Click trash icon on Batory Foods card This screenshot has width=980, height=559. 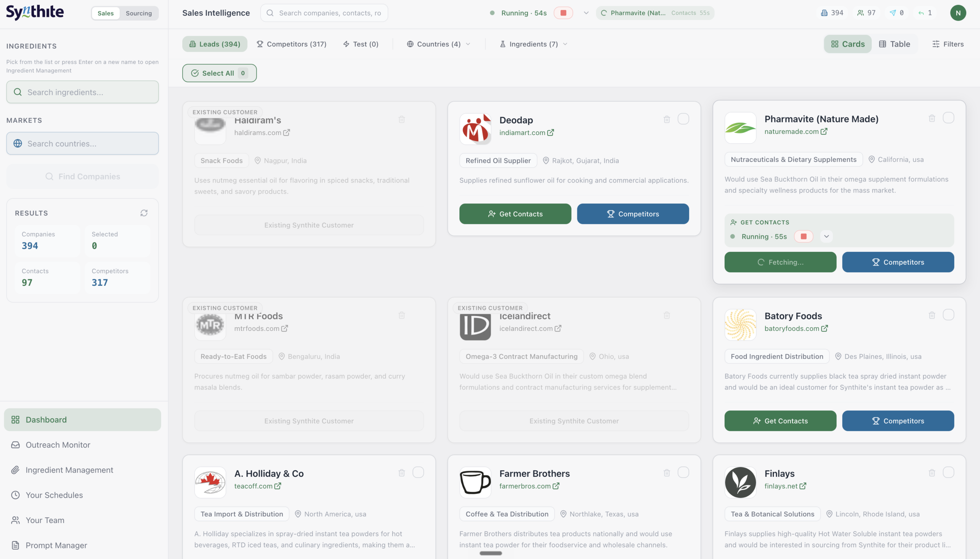932,315
